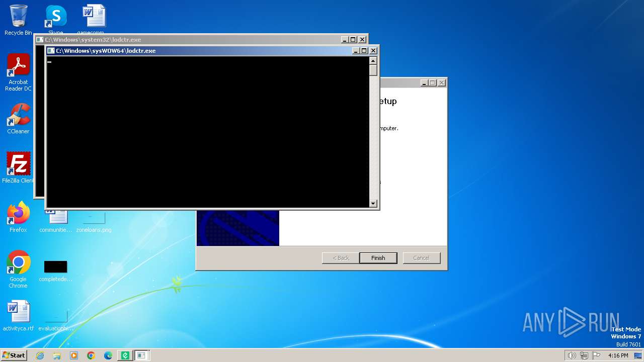Image resolution: width=644 pixels, height=362 pixels.
Task: Open Chrome from taskbar
Action: point(91,355)
